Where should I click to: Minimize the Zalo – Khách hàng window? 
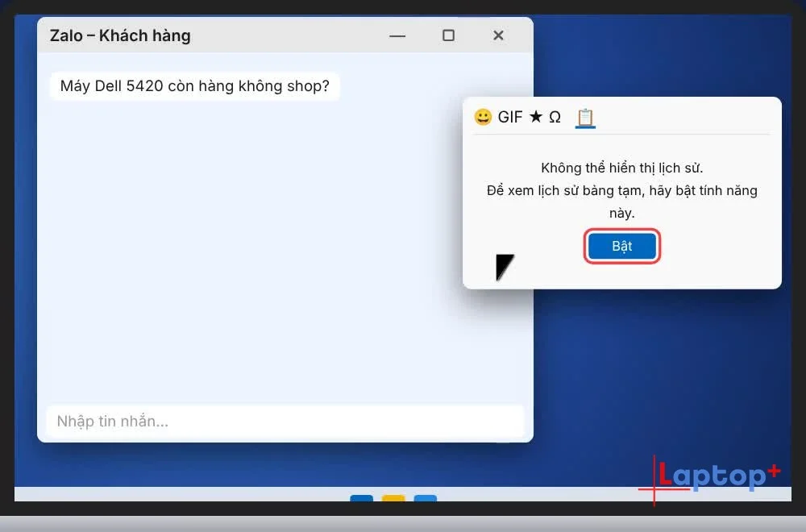(x=397, y=35)
